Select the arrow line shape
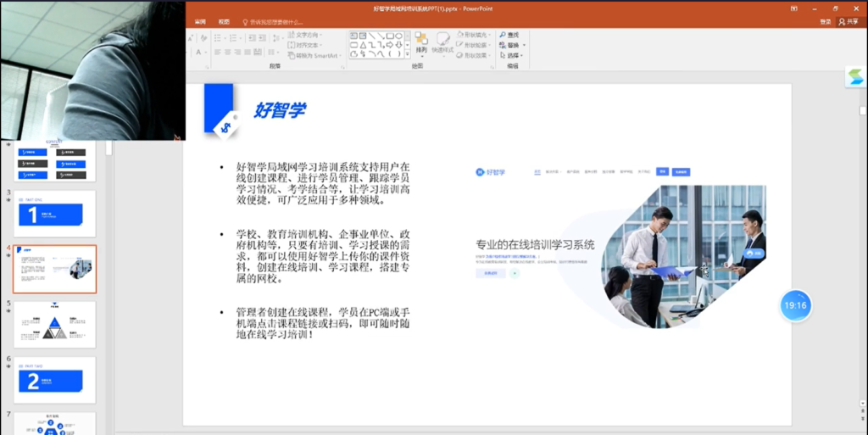The height and width of the screenshot is (435, 868). (381, 36)
